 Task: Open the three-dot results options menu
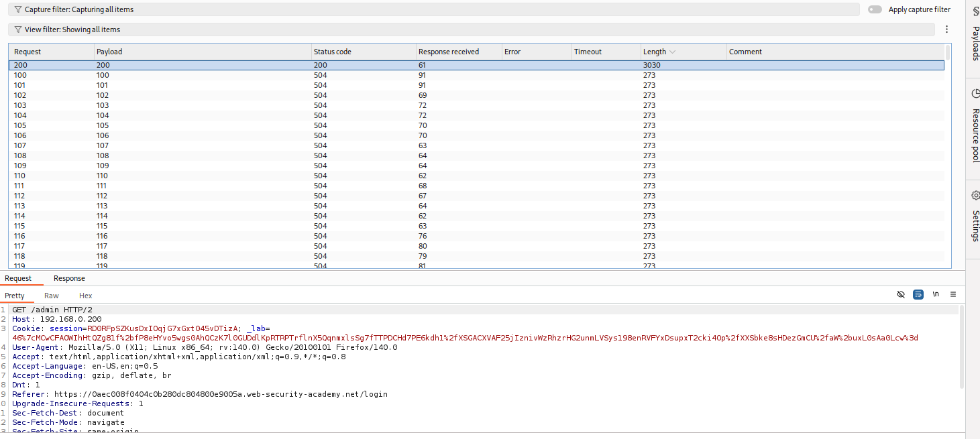946,29
